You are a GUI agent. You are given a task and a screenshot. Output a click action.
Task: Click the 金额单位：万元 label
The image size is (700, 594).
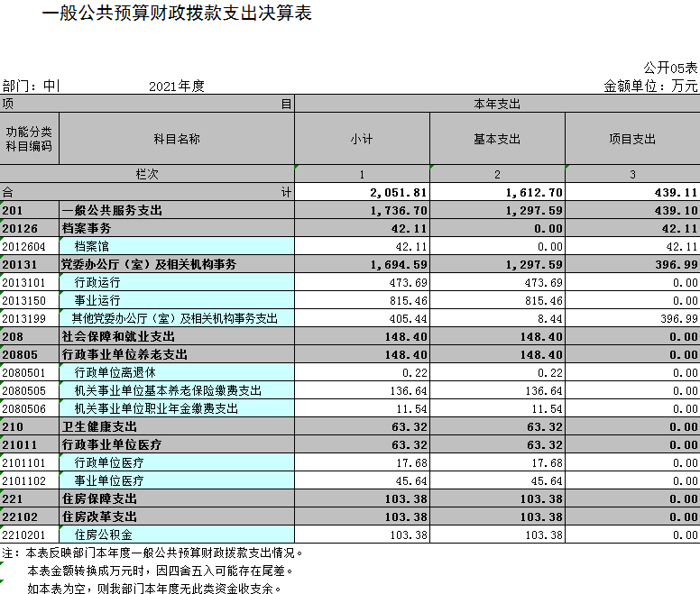(x=650, y=86)
